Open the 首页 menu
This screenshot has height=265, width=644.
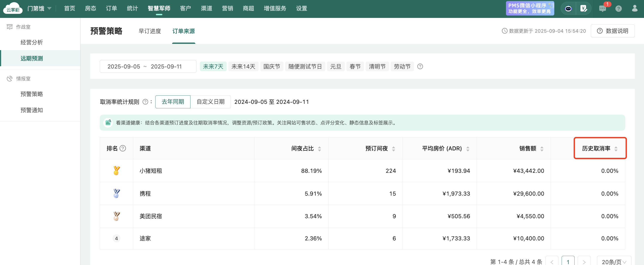70,9
